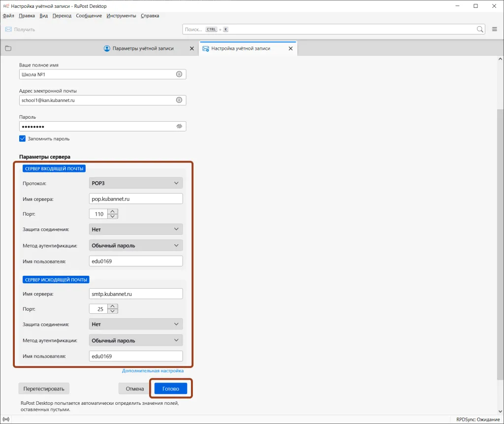The height and width of the screenshot is (424, 504).
Task: Click the search magnifier icon
Action: 479,29
